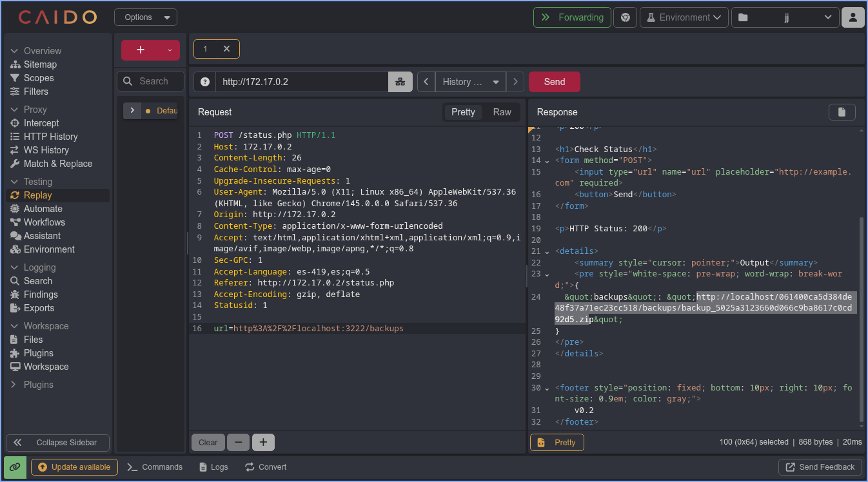Open Match & Replace in sidebar

57,164
